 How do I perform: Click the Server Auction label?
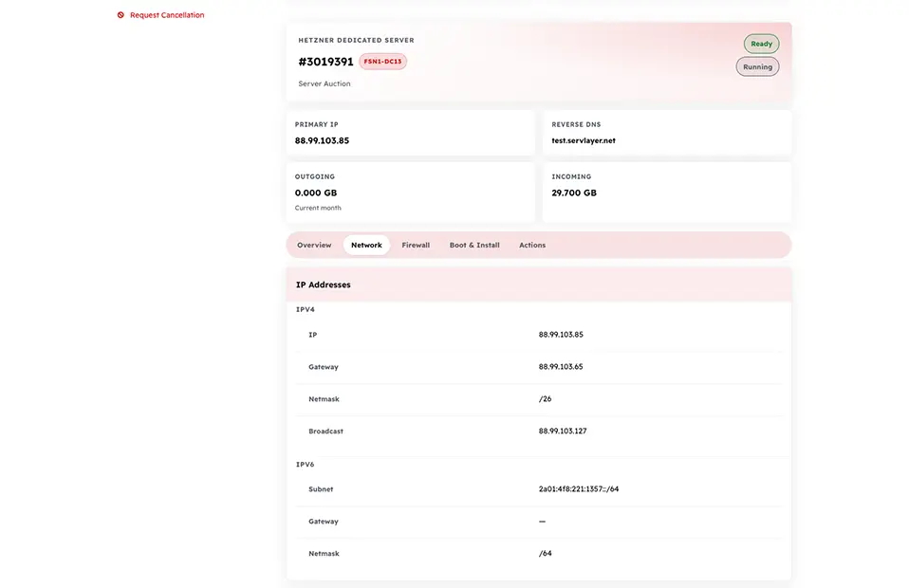[x=325, y=84]
